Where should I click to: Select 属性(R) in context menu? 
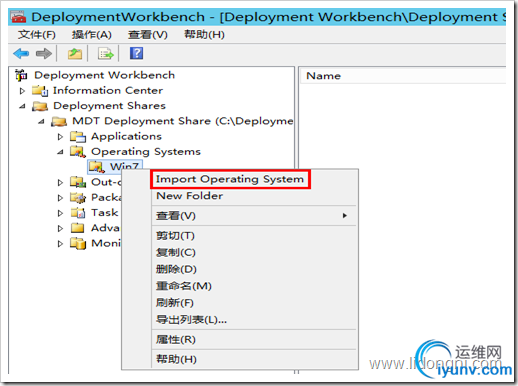(x=255, y=340)
